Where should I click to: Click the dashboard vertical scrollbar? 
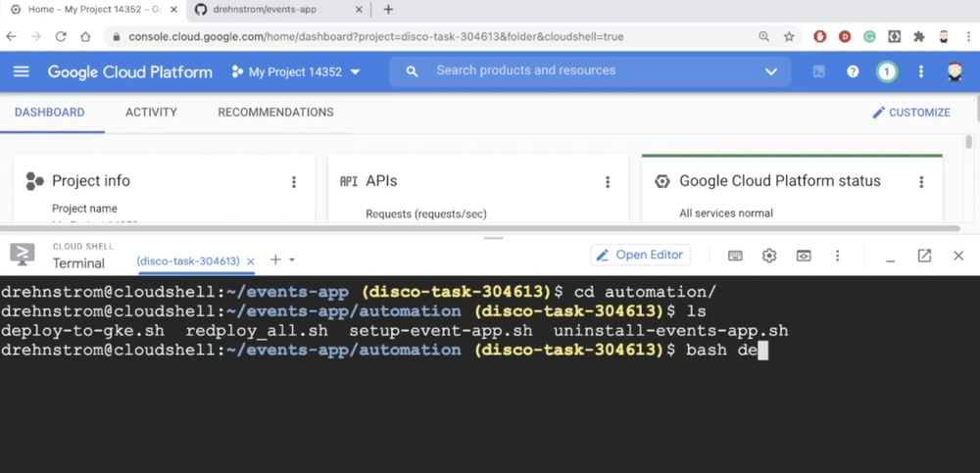969,142
